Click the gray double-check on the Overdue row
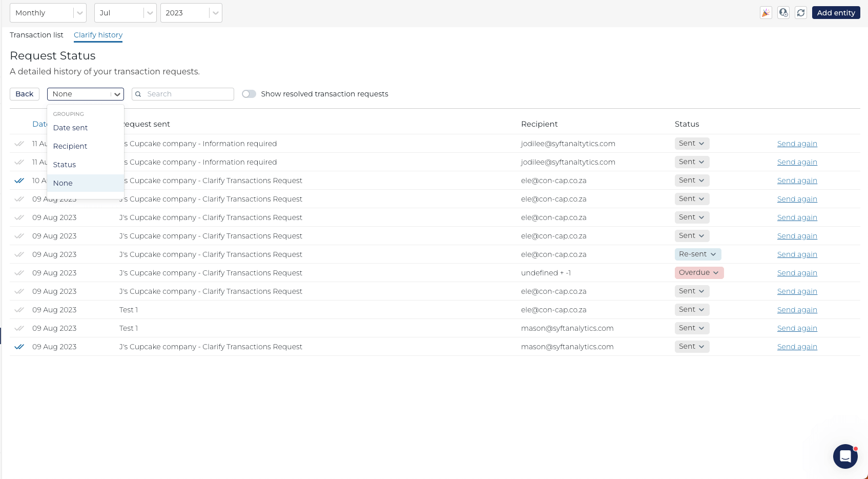This screenshot has height=479, width=868. [19, 272]
